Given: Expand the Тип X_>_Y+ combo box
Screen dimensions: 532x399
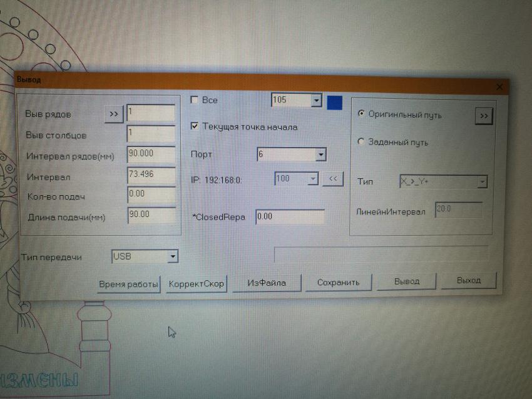Looking at the screenshot, I should click(x=482, y=182).
